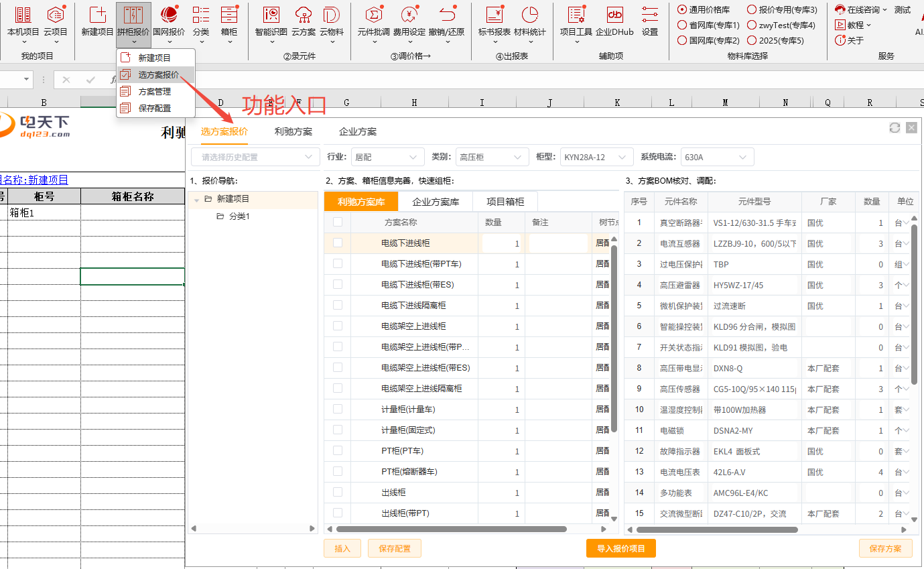Click the 保存配置 button at the dialog bottom
Image resolution: width=924 pixels, height=569 pixels.
click(395, 548)
